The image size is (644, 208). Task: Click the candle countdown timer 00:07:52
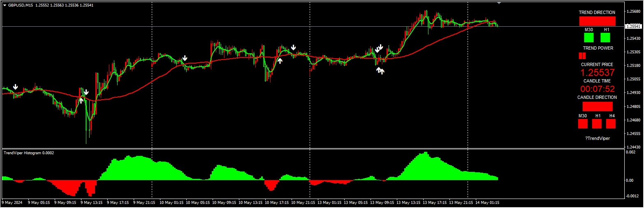[x=598, y=89]
